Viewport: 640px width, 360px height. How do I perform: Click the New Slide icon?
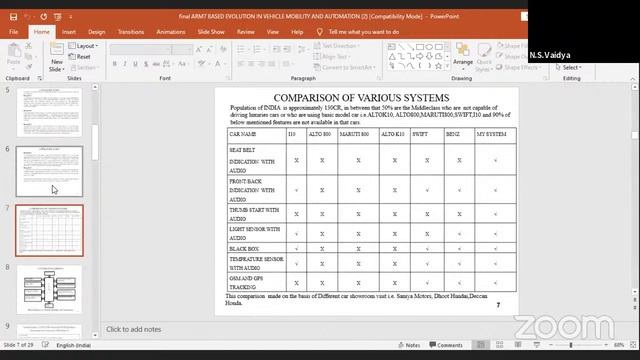[57, 49]
